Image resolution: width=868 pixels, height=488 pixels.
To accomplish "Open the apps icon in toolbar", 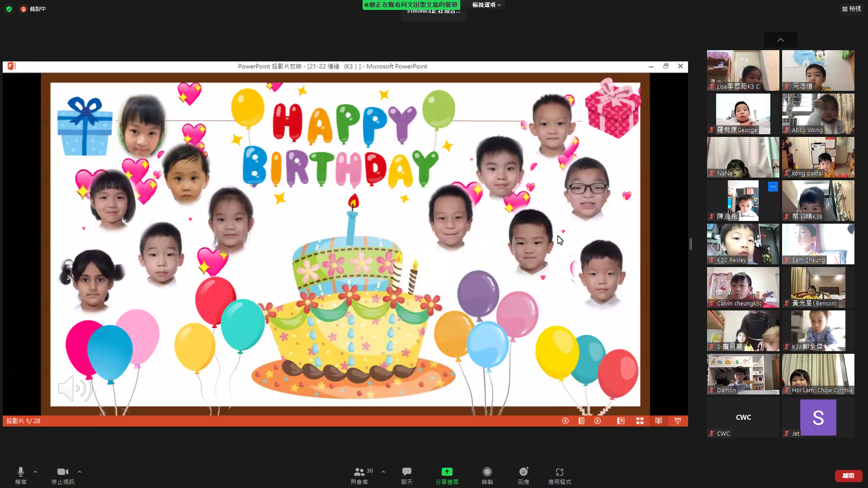I will click(560, 472).
